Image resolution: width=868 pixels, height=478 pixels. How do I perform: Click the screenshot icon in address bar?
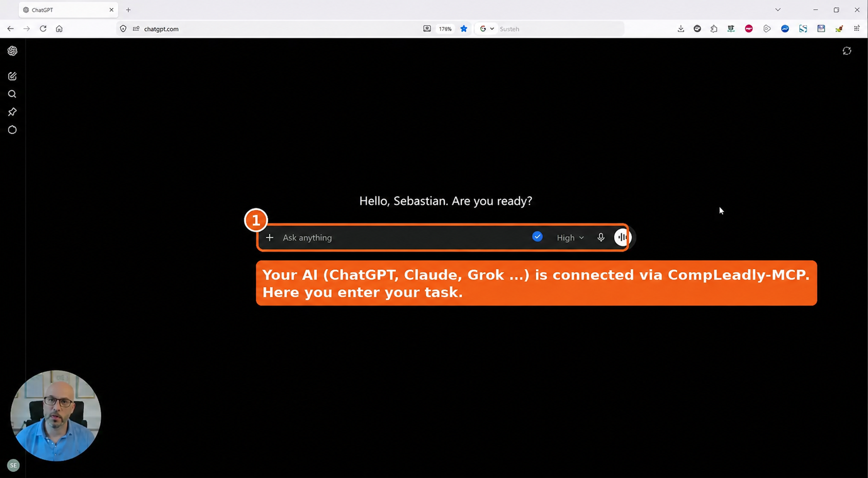point(427,29)
